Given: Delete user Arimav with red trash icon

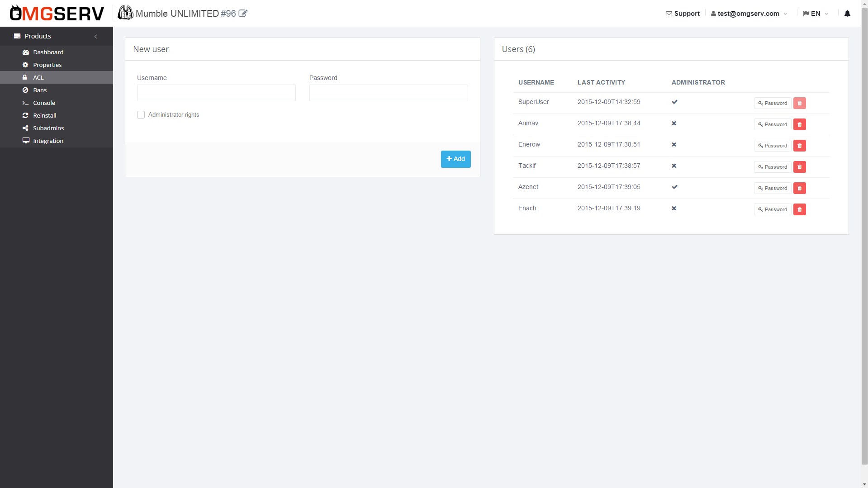Looking at the screenshot, I should click(799, 124).
